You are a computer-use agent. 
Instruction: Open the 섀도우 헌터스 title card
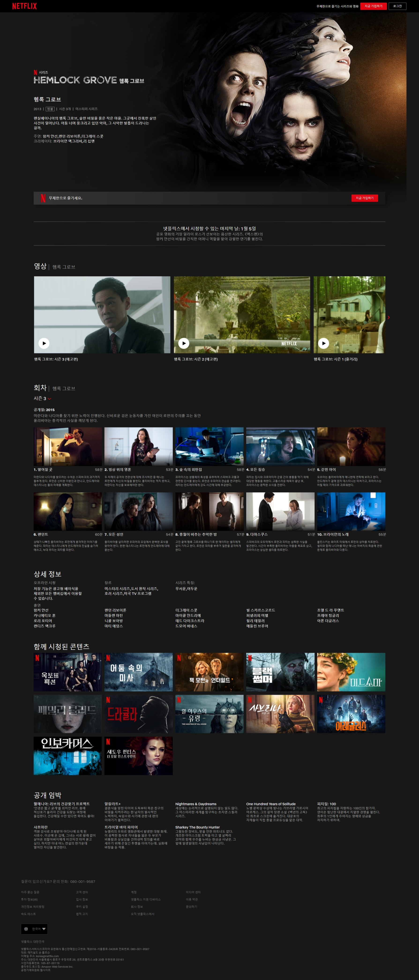coord(138,756)
